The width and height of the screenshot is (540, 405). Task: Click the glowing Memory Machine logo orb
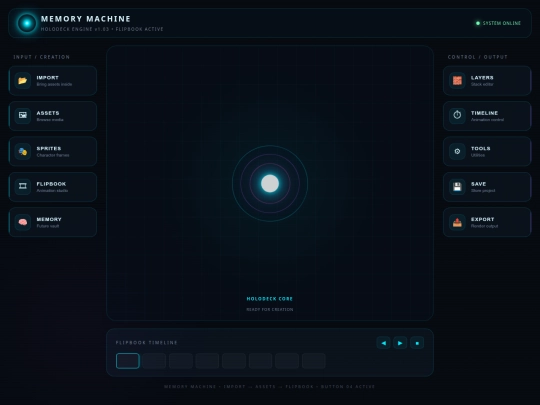tap(27, 23)
